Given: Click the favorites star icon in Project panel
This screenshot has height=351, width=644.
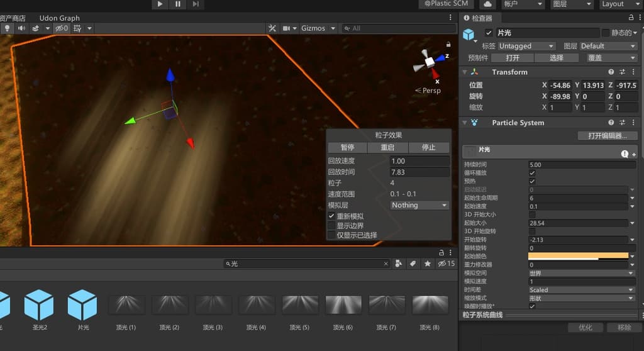Looking at the screenshot, I should [x=428, y=264].
